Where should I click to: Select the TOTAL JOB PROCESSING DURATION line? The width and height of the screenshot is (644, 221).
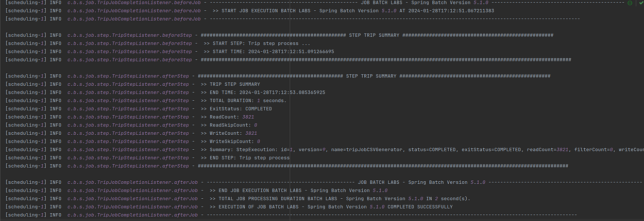238,199
